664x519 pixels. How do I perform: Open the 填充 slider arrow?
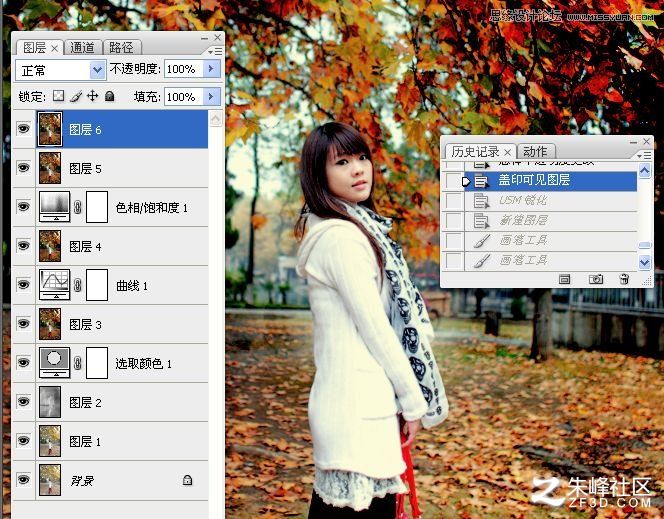[x=212, y=97]
